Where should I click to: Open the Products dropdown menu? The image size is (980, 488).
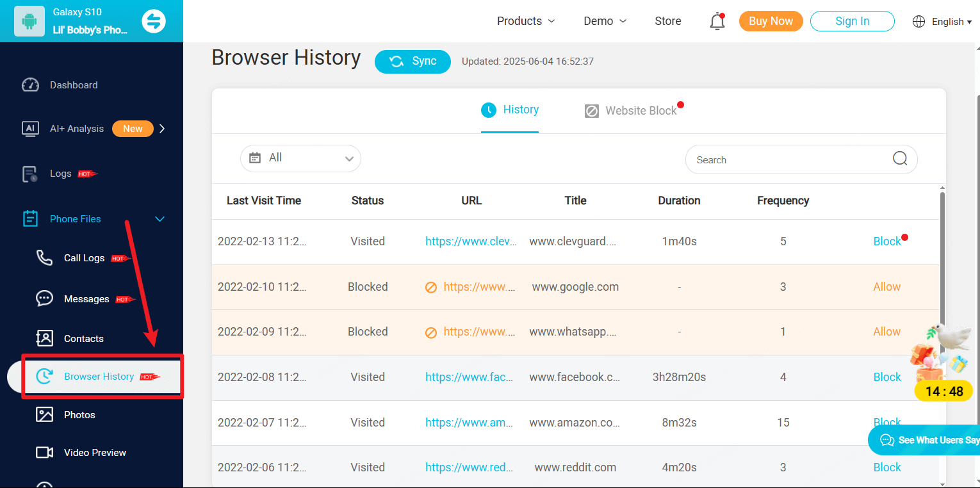[x=526, y=21]
